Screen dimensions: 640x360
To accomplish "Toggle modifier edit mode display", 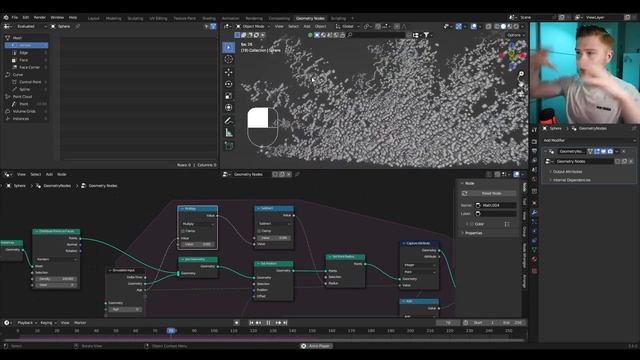I will (x=597, y=151).
